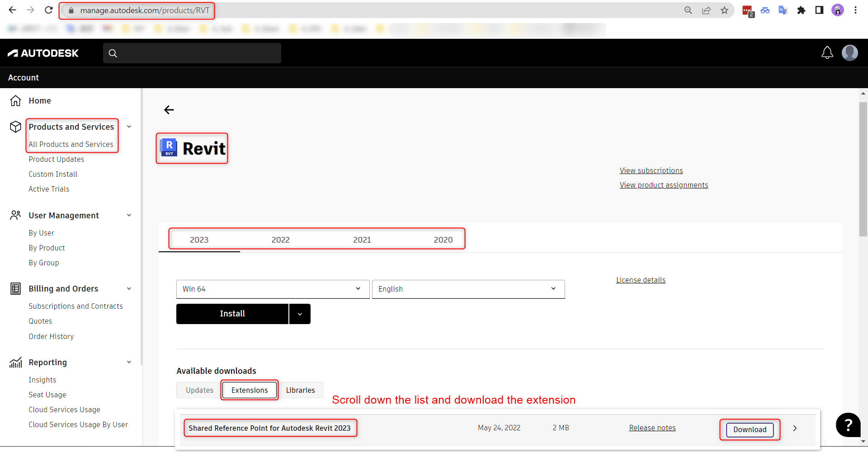
Task: Open Subscriptions and Contracts
Action: [75, 306]
